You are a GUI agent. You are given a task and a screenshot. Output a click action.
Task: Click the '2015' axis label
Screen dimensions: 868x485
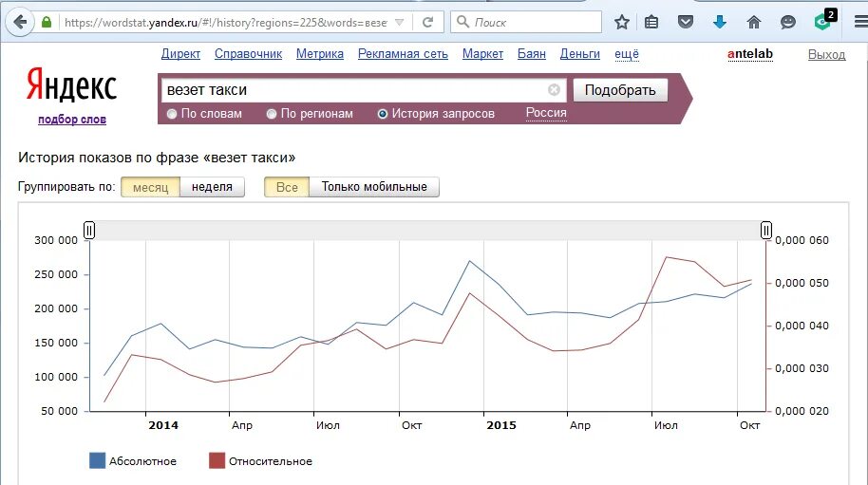(x=501, y=425)
